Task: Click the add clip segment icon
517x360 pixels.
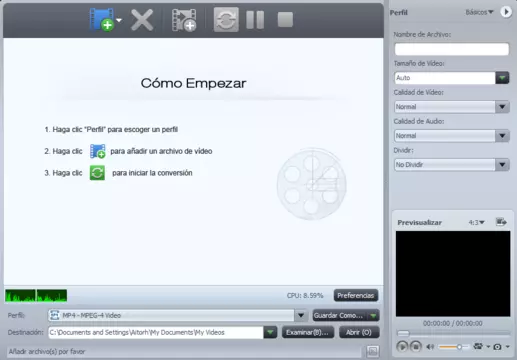Action: 184,20
